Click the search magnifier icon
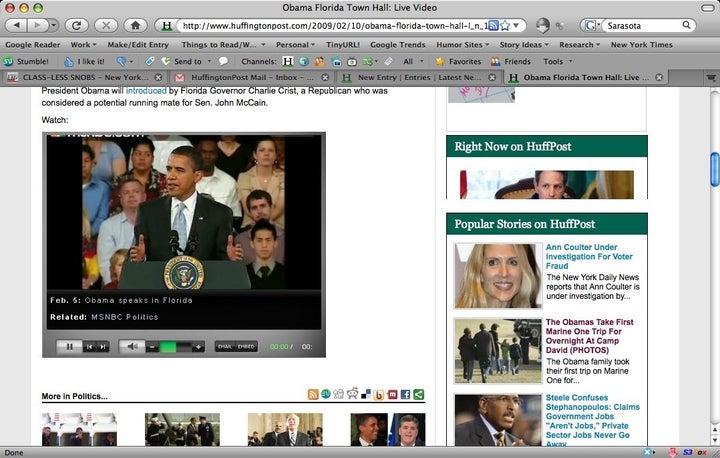This screenshot has height=458, width=720. point(686,25)
